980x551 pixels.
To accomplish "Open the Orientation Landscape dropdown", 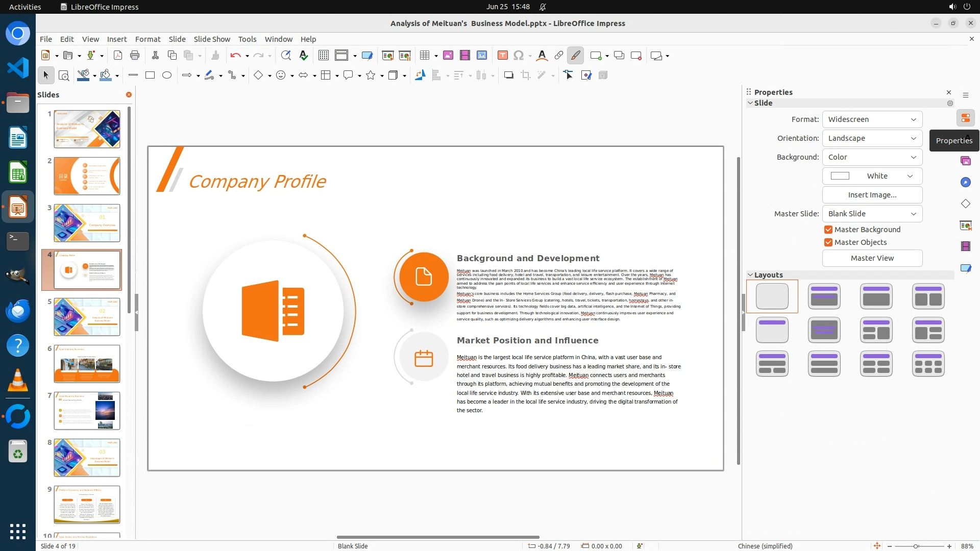I will 872,138.
